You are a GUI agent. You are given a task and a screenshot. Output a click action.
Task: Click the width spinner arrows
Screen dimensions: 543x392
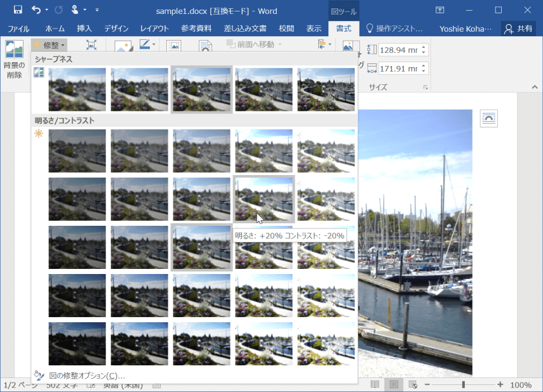[x=424, y=69]
